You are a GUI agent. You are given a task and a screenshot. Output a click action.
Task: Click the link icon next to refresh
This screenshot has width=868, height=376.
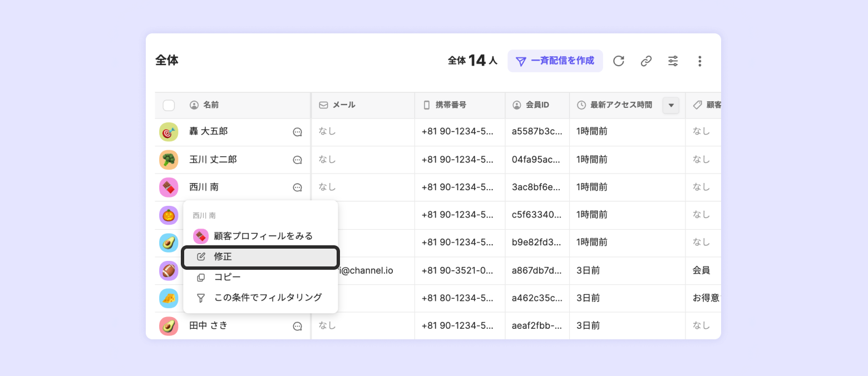(646, 61)
